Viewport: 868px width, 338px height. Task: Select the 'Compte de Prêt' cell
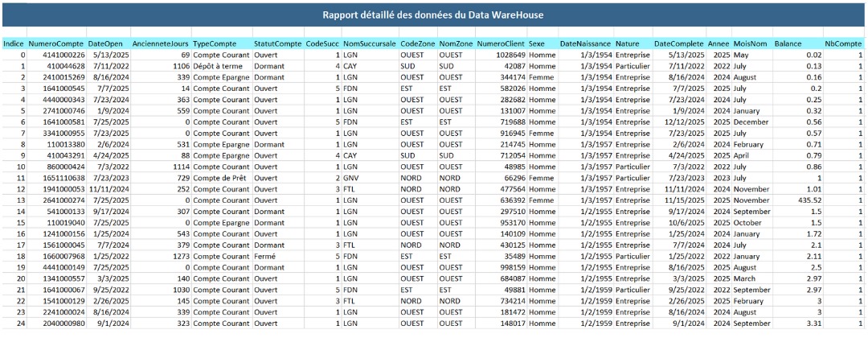[x=220, y=177]
